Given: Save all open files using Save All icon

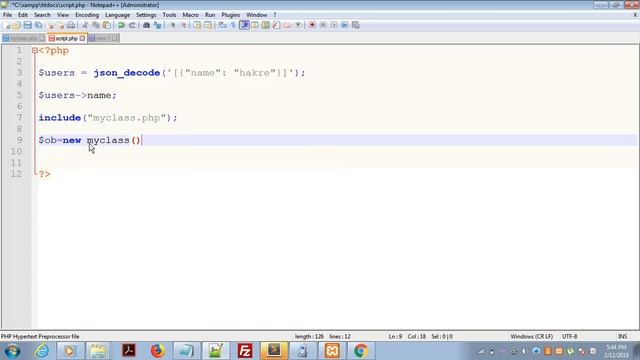Looking at the screenshot, I should coord(38,25).
